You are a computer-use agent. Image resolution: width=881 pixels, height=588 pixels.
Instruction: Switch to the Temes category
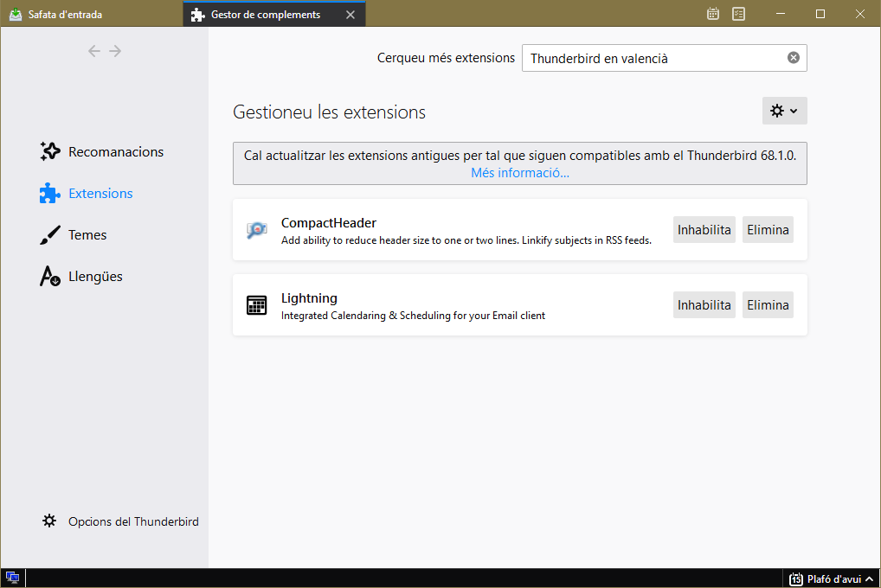point(73,234)
